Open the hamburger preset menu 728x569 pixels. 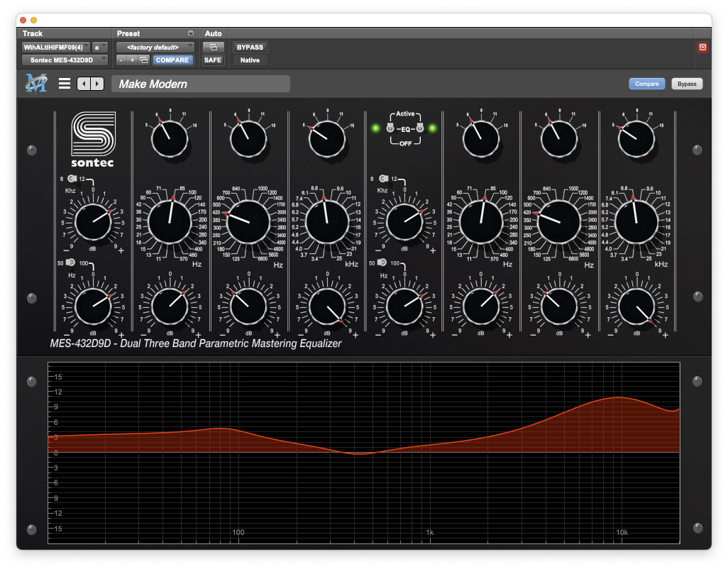65,84
